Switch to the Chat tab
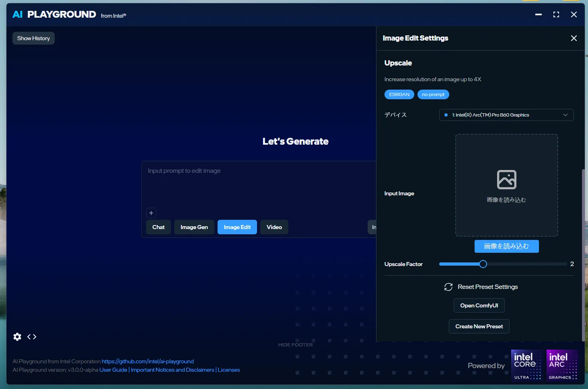Viewport: 588px width, 389px height. pos(158,227)
